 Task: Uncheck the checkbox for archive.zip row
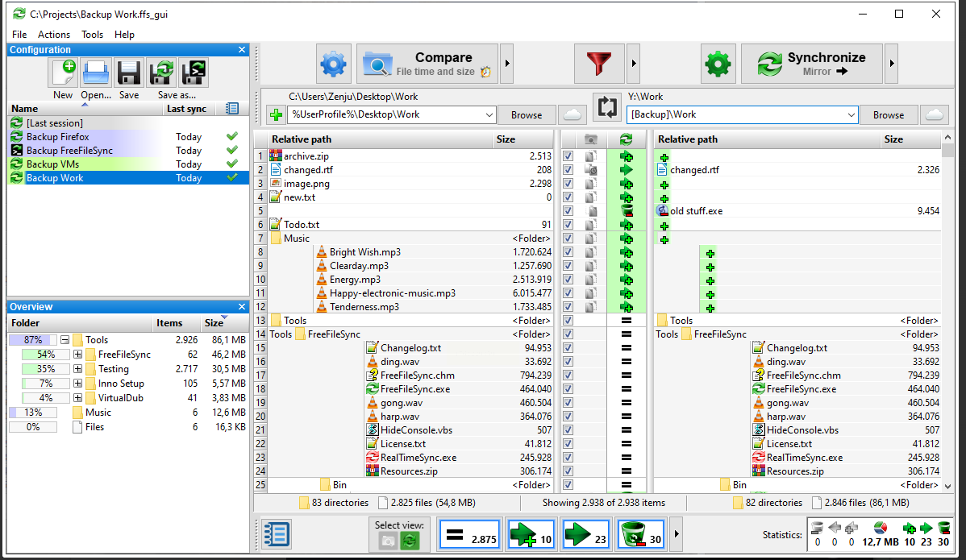click(x=568, y=156)
